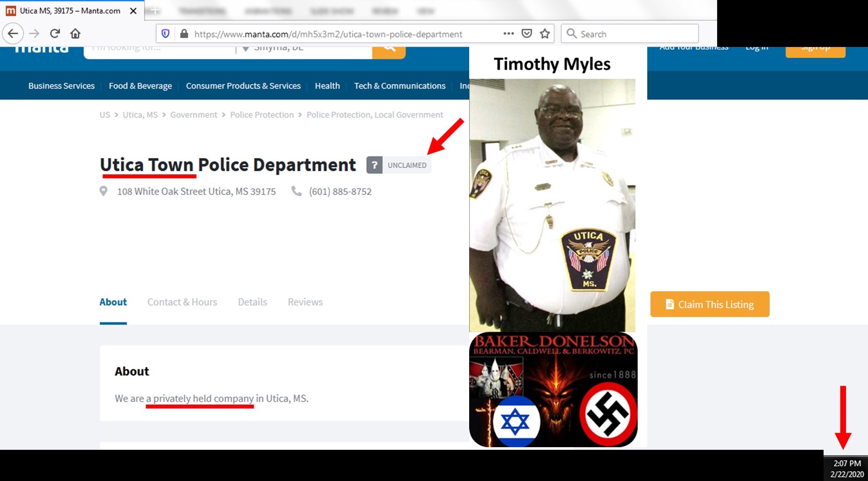Follow the US breadcrumb link
Screen dimensions: 868x481
point(105,115)
